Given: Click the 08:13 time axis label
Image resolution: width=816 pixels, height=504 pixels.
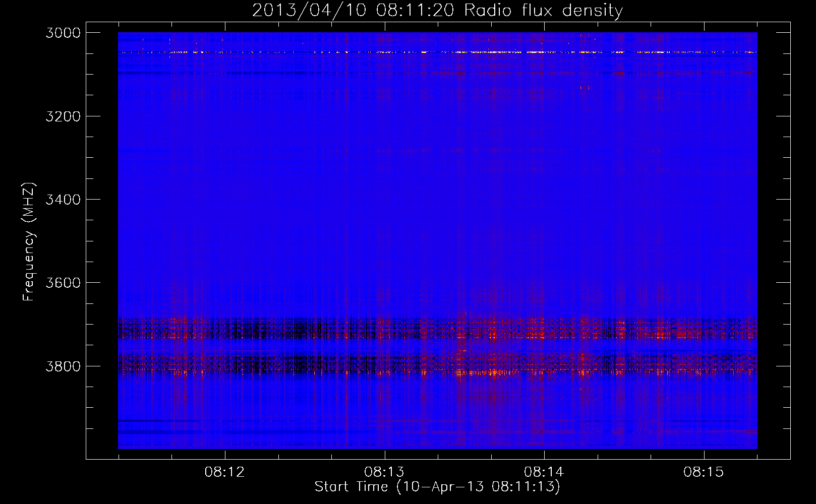Looking at the screenshot, I should pyautogui.click(x=384, y=472).
